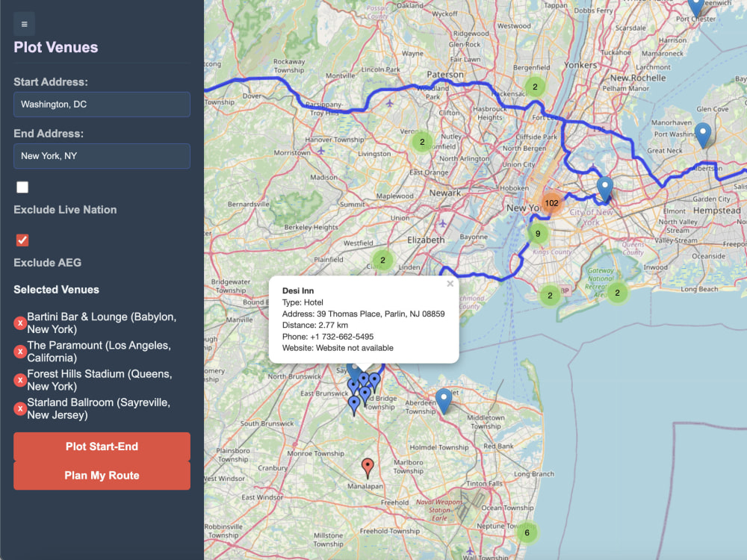Select the blue marker near Port Chester
The height and width of the screenshot is (560, 747).
696,7
